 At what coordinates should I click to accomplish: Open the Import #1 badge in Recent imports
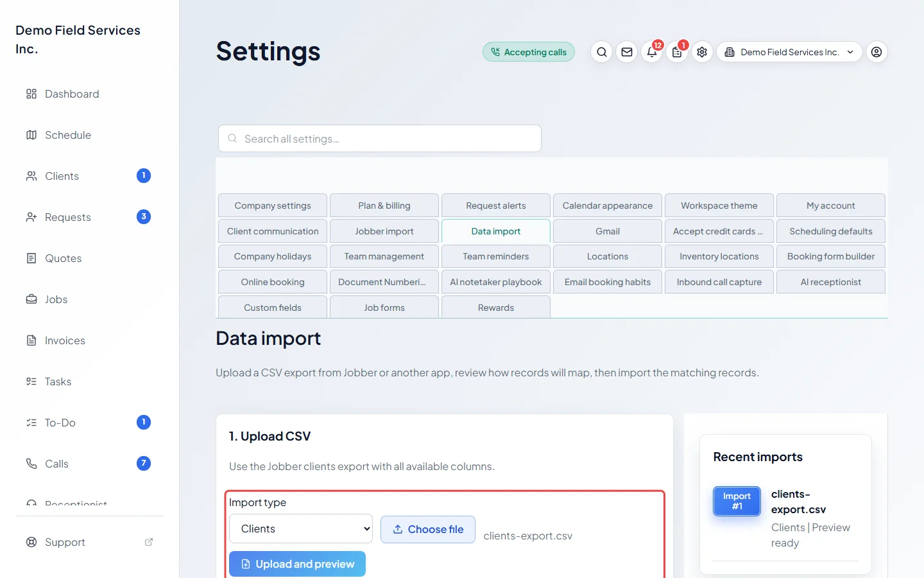point(737,501)
